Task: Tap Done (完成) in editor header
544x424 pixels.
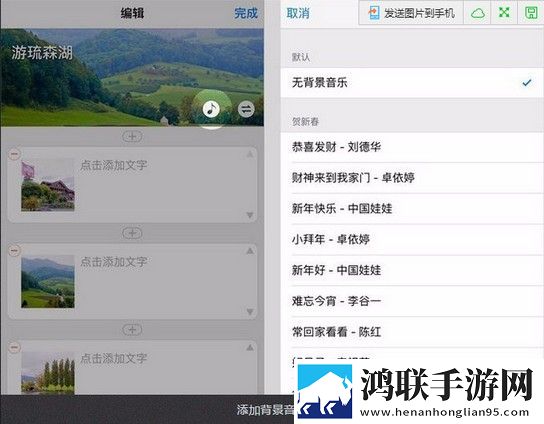Action: pyautogui.click(x=246, y=13)
